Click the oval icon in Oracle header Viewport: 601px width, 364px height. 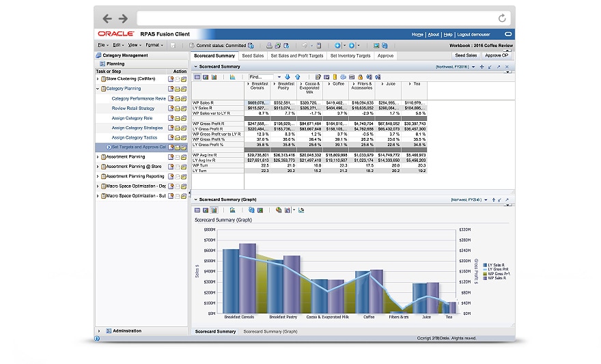pyautogui.click(x=508, y=34)
